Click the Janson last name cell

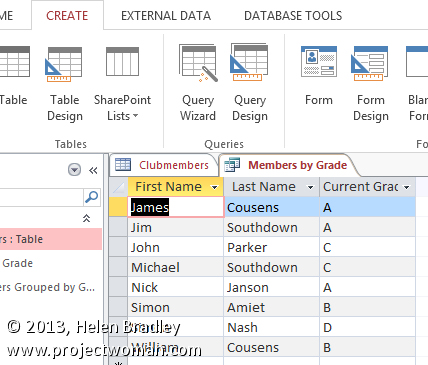point(272,287)
